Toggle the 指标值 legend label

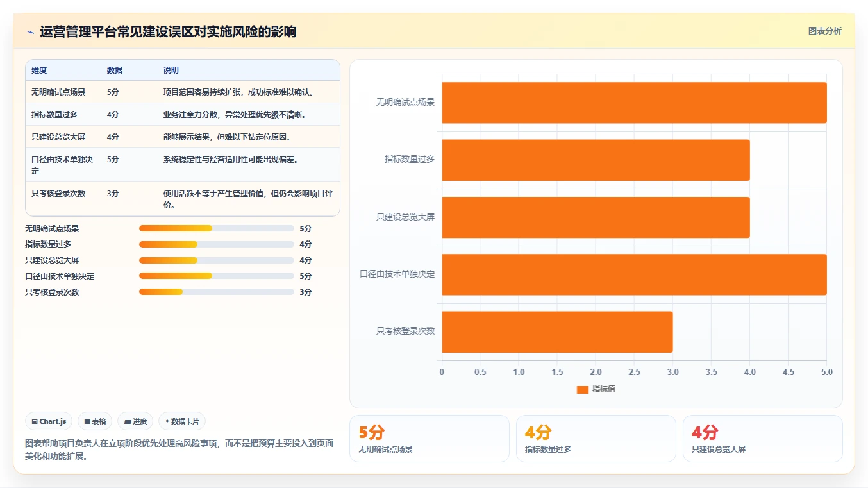[604, 389]
